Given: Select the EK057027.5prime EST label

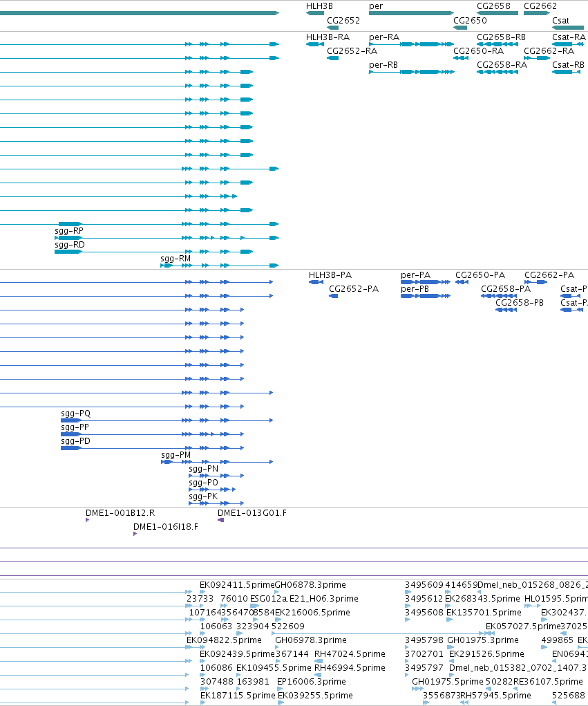Looking at the screenshot, I should click(523, 626).
